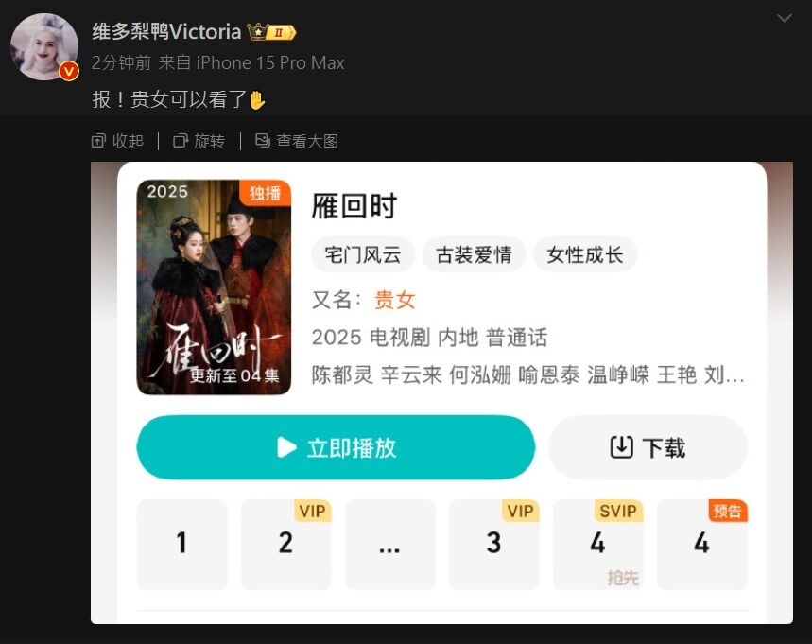The width and height of the screenshot is (812, 644).
Task: Collapse the image with 收起
Action: click(x=117, y=141)
